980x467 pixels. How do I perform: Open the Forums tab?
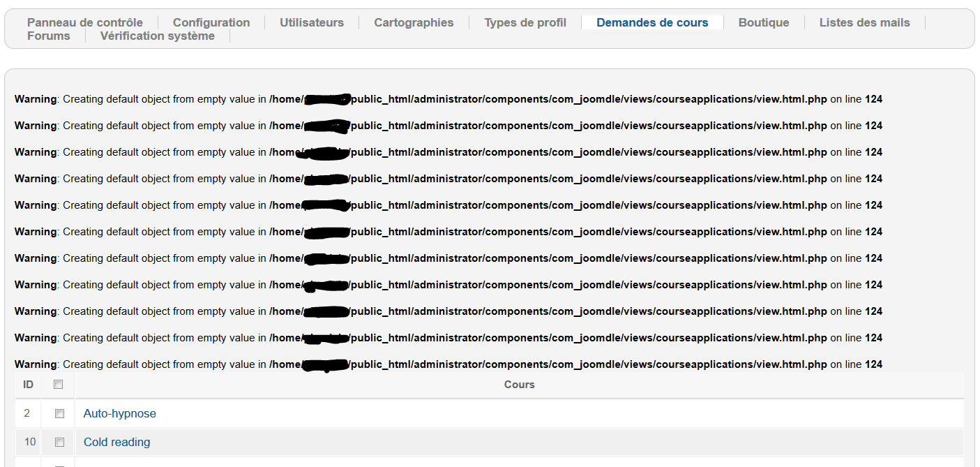click(49, 36)
